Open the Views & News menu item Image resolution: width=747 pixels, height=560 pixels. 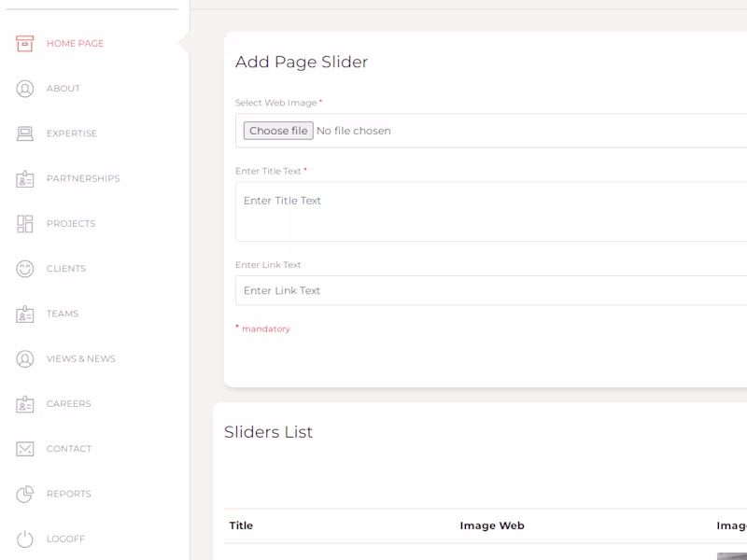81,359
